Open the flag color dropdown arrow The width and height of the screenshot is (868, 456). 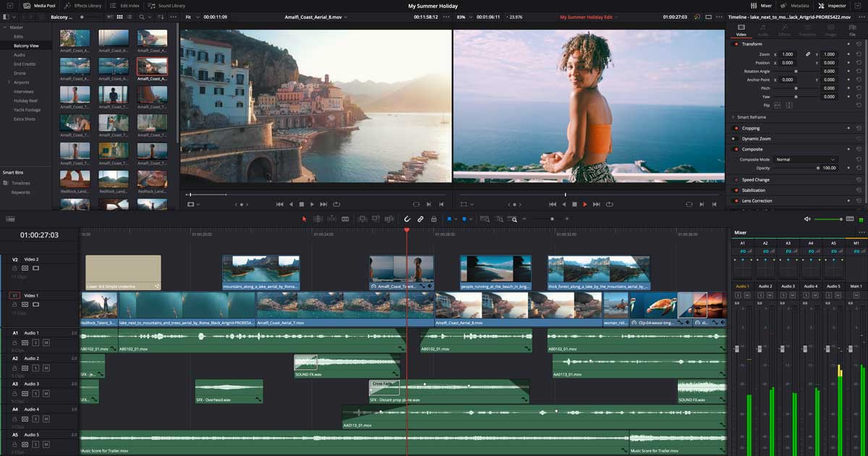point(456,219)
